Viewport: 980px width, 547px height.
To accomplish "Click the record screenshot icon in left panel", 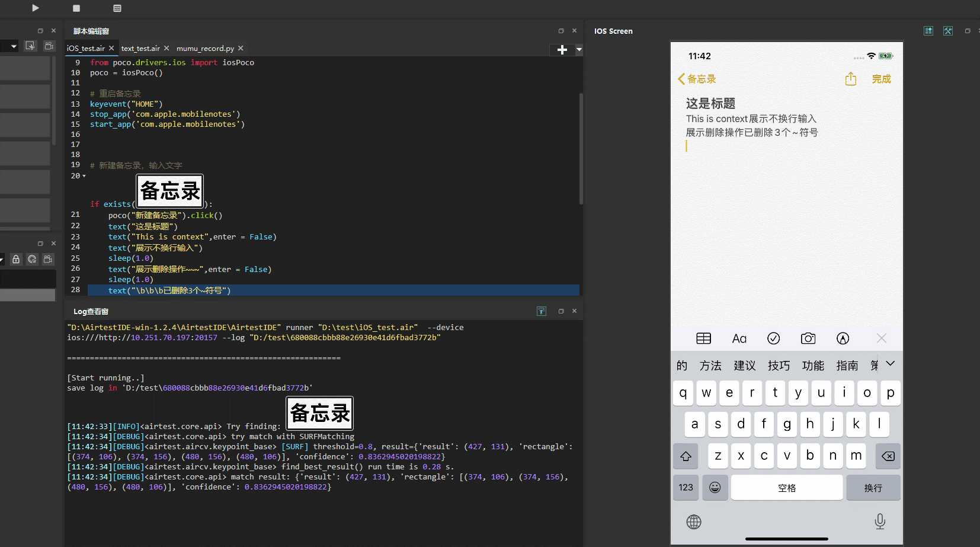I will tap(31, 46).
